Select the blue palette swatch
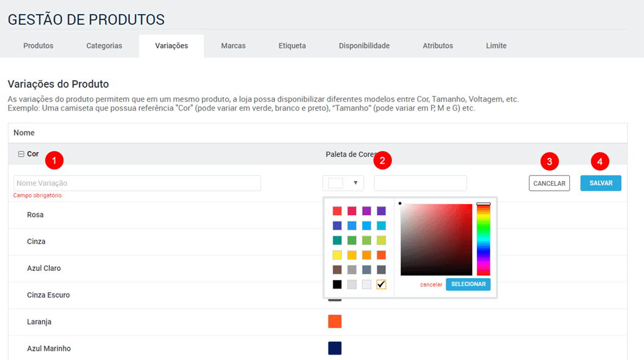The width and height of the screenshot is (644, 360). click(x=352, y=226)
